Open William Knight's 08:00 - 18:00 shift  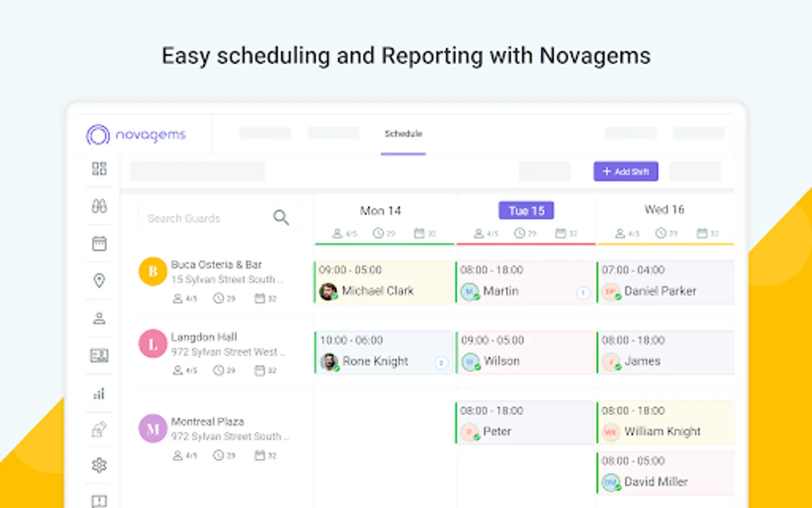[x=665, y=422]
